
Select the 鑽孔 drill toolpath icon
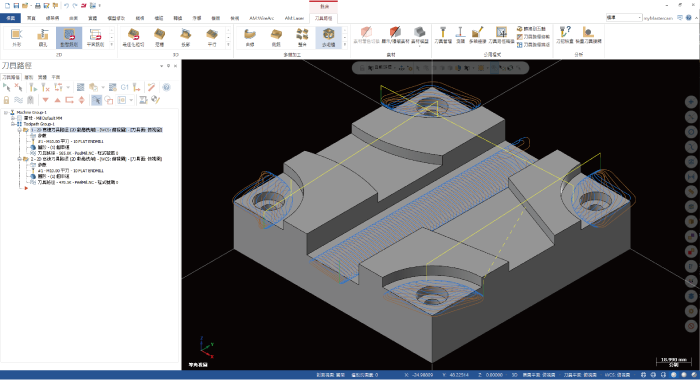(43, 37)
